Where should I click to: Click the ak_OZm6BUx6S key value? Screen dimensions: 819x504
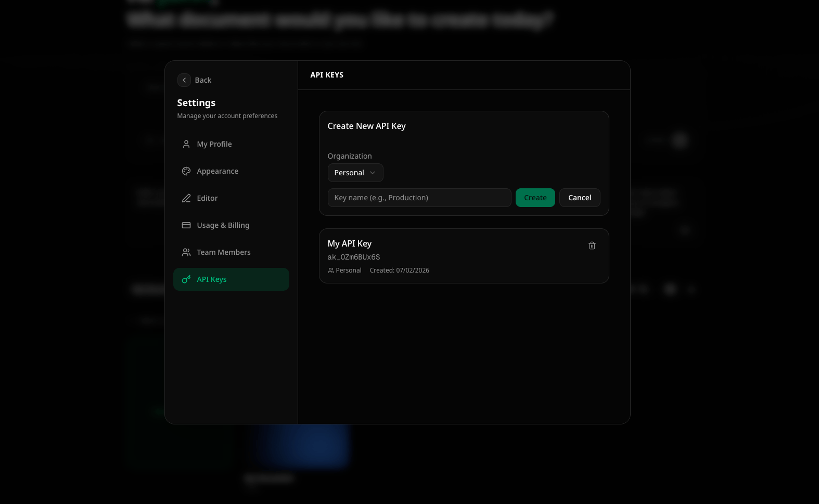pyautogui.click(x=354, y=257)
